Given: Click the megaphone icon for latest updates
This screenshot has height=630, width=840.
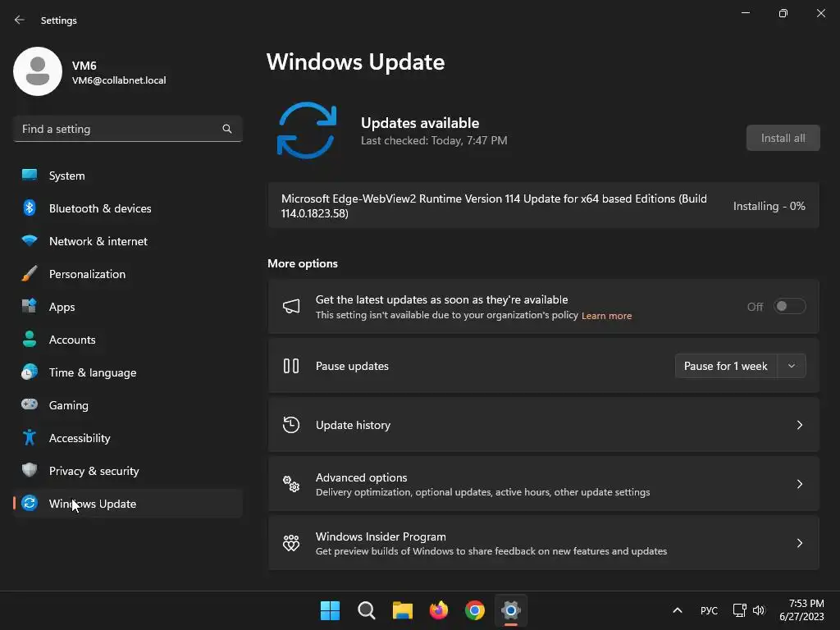Looking at the screenshot, I should (291, 307).
